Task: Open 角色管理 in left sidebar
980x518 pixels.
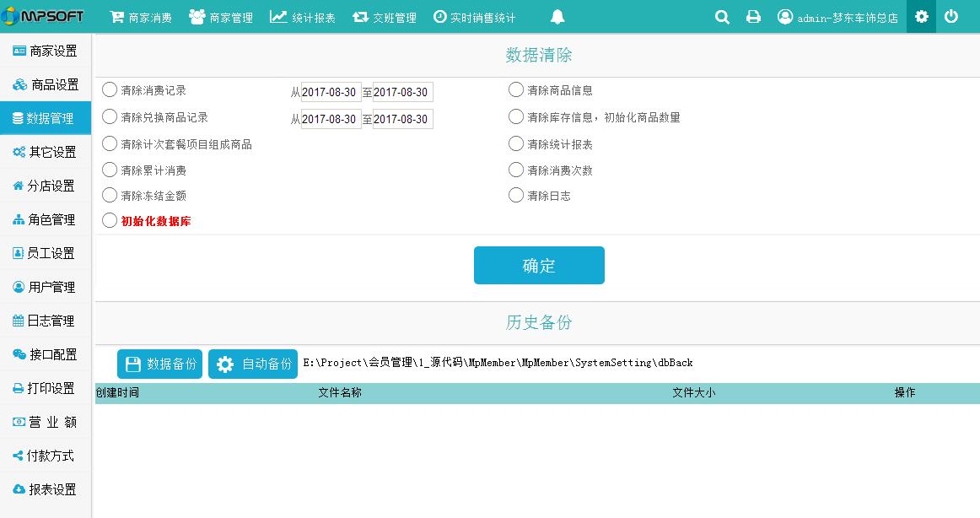Action: [46, 219]
